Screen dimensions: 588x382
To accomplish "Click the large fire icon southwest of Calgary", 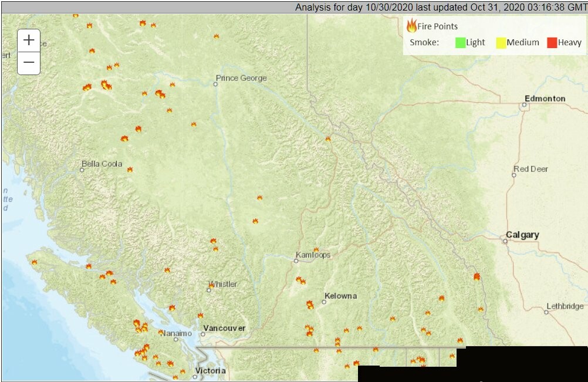I will tap(477, 276).
